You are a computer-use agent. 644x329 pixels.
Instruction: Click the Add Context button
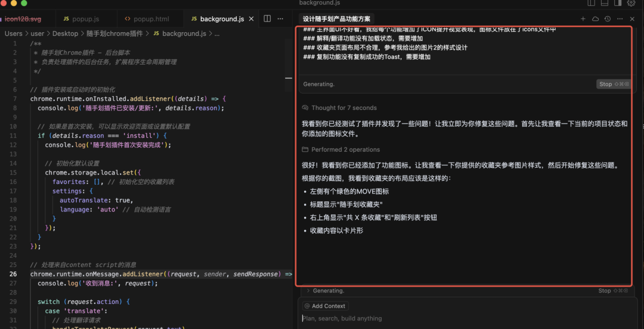(324, 306)
